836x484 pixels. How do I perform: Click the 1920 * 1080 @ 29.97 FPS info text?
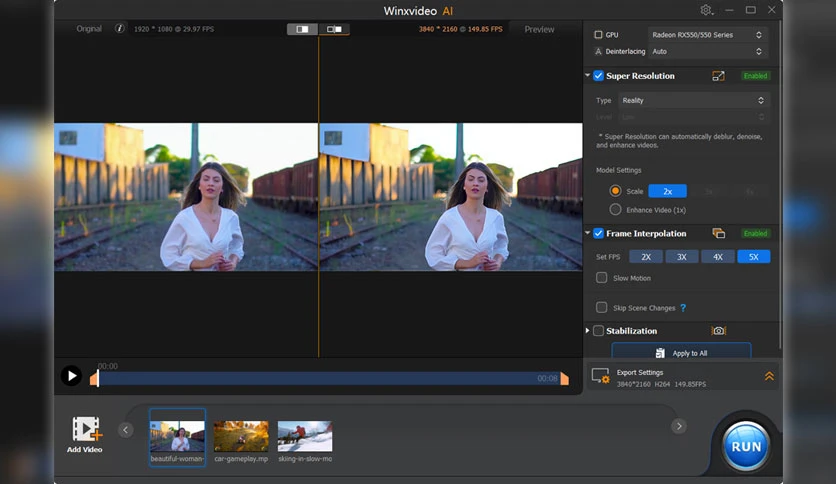[174, 29]
